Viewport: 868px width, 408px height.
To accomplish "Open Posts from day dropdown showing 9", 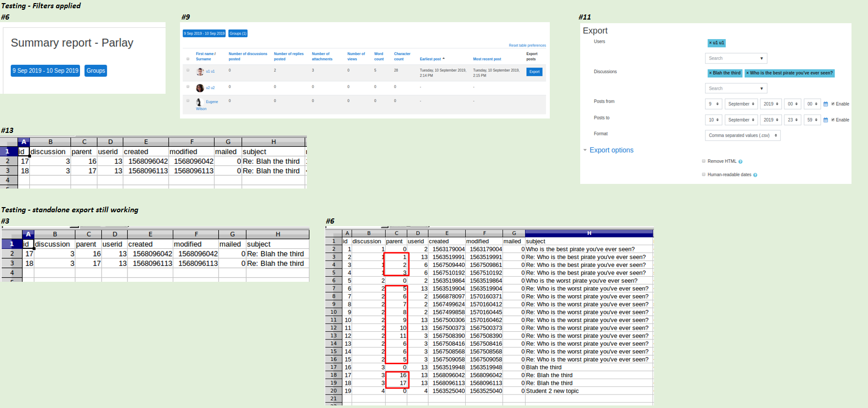I will [x=714, y=104].
